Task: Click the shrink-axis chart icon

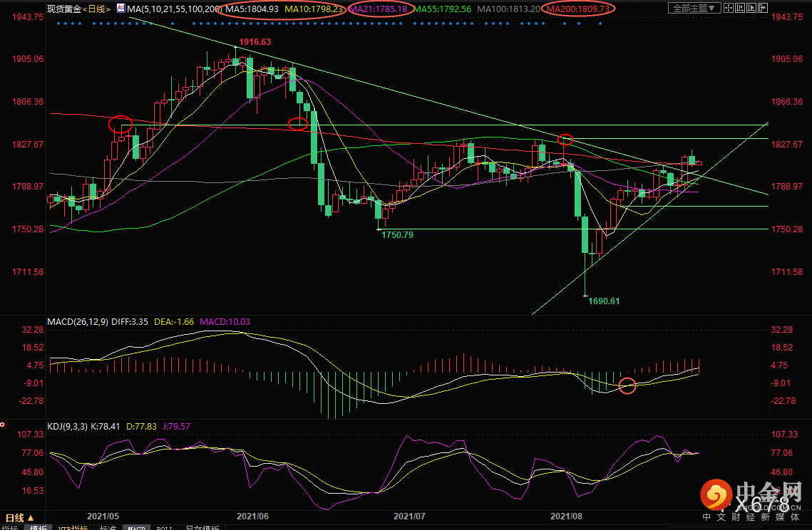Action: coord(740,8)
